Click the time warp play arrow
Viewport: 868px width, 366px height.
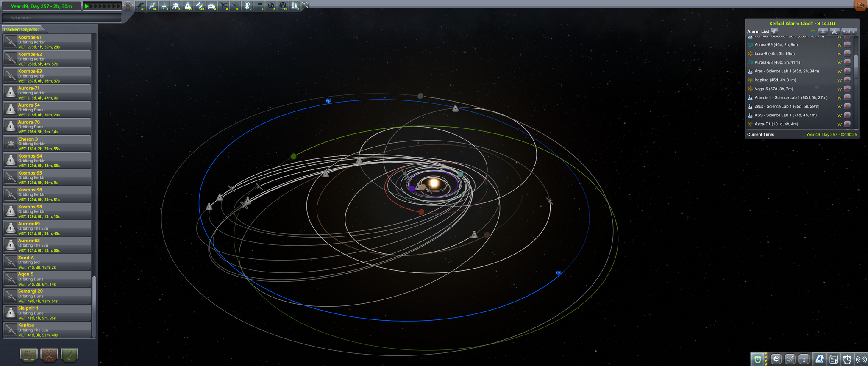[x=86, y=6]
